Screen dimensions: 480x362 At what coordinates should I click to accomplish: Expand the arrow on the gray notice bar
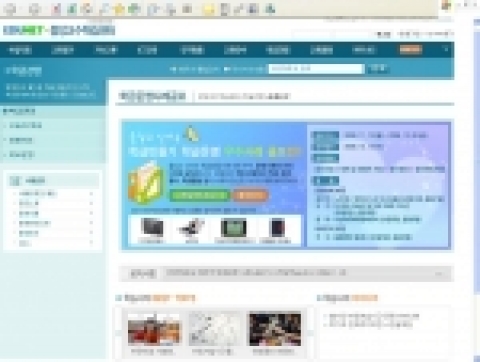click(x=439, y=274)
